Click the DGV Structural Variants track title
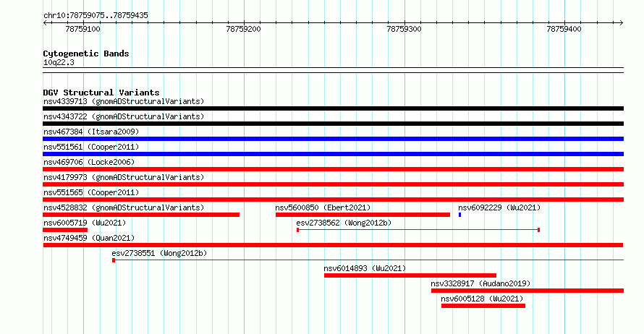Image resolution: width=644 pixels, height=334 pixels. point(101,93)
